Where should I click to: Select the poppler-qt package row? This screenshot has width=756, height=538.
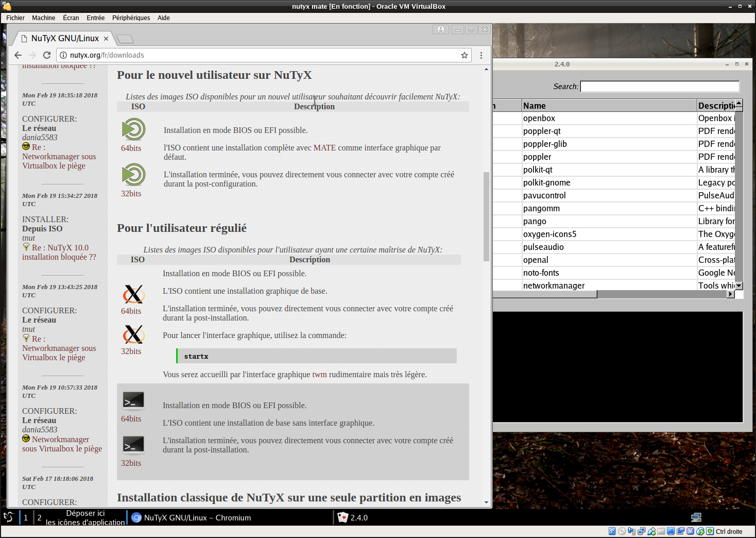pyautogui.click(x=614, y=131)
